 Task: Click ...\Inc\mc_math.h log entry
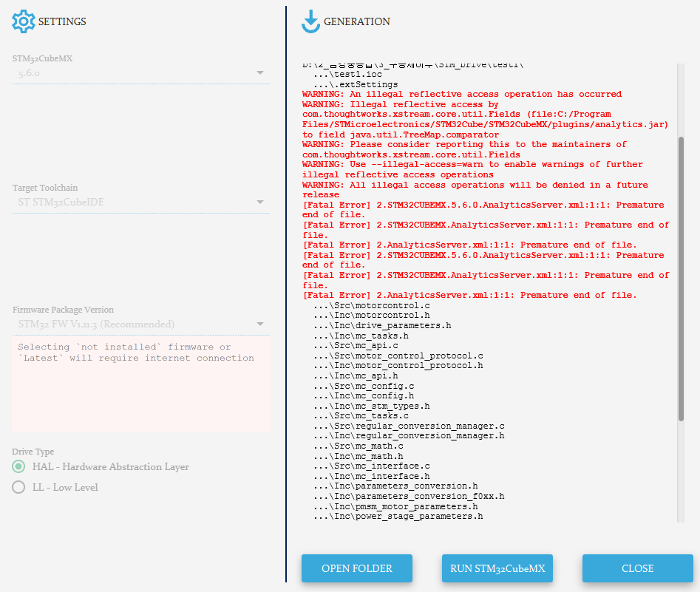(358, 456)
